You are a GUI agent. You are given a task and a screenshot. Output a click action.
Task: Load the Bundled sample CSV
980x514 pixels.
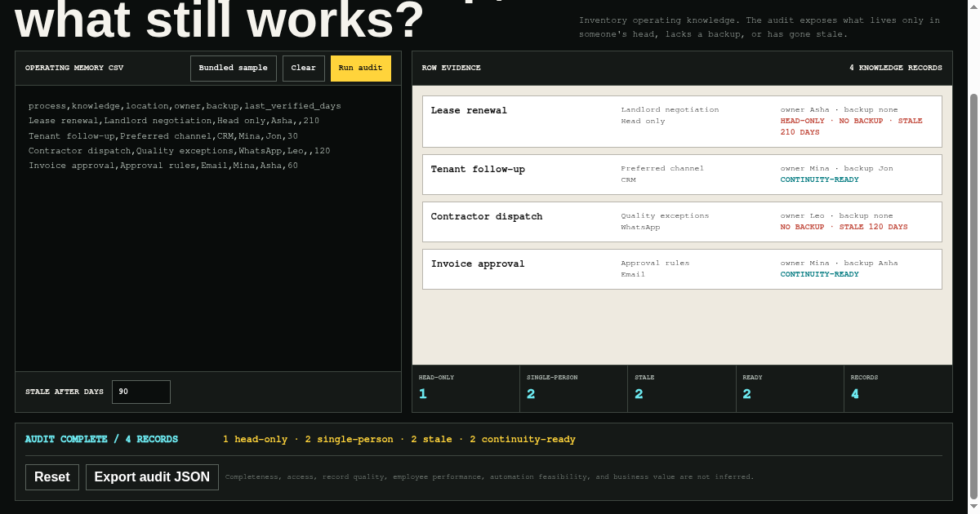[x=234, y=69]
